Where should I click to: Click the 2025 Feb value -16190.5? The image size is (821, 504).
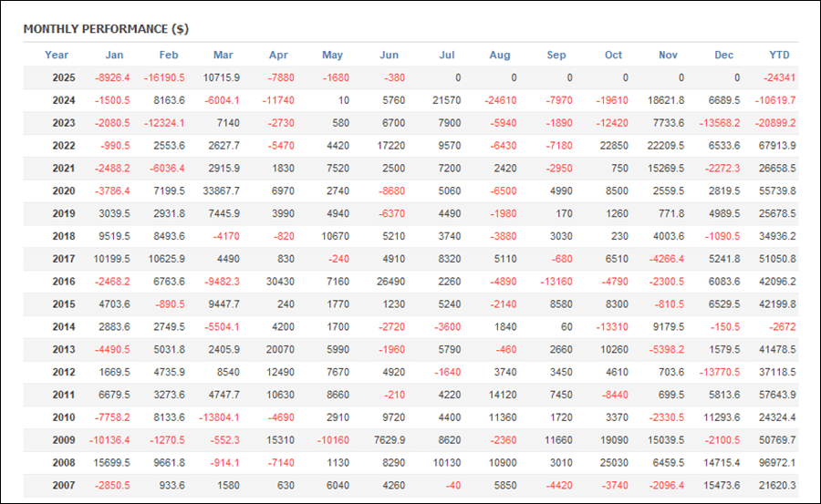164,77
